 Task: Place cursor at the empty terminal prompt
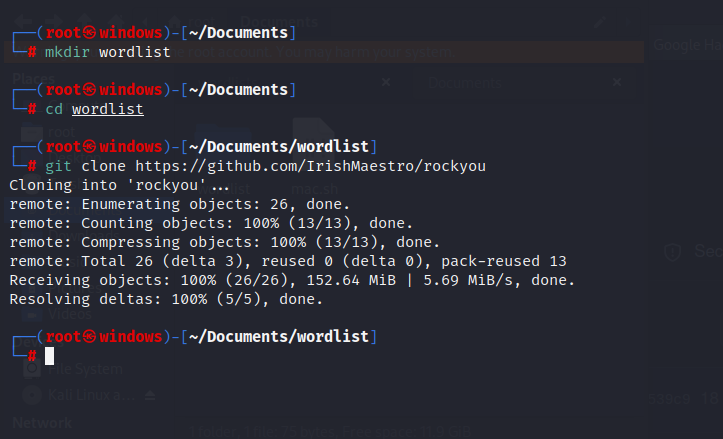pyautogui.click(x=49, y=355)
